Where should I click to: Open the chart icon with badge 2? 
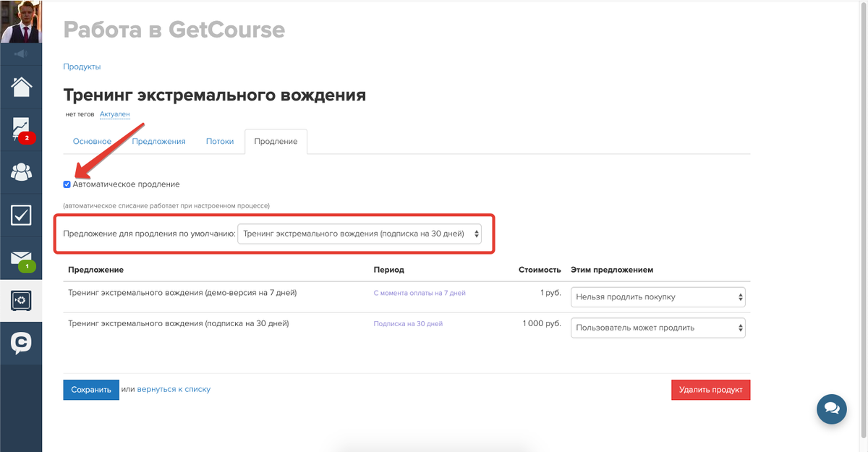click(21, 129)
